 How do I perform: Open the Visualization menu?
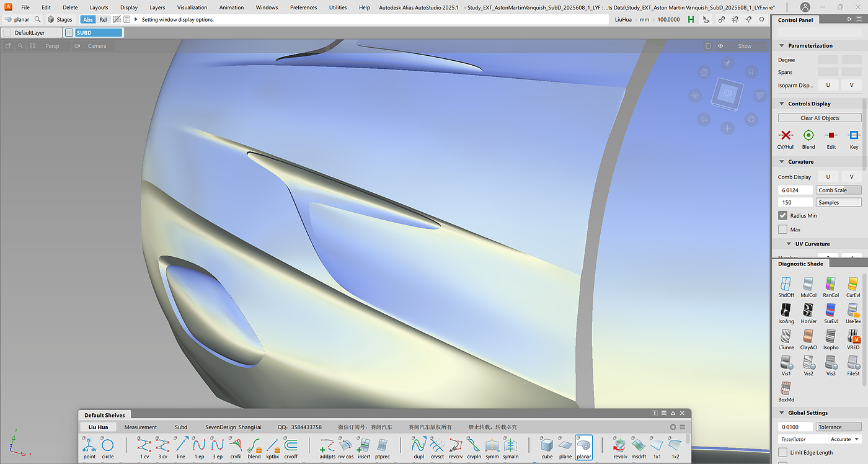pyautogui.click(x=192, y=7)
